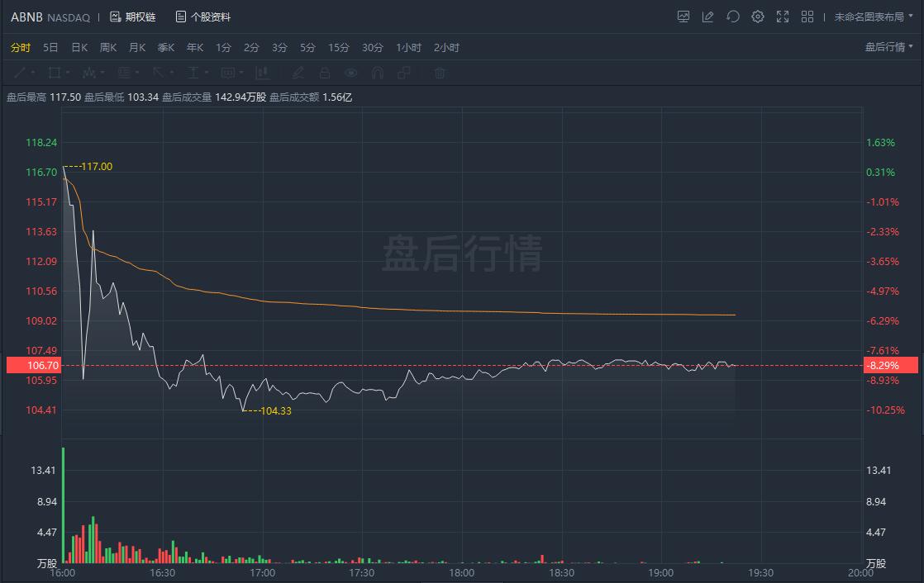This screenshot has width=924, height=583.
Task: Switch to the 5日 chart tab
Action: pos(50,48)
